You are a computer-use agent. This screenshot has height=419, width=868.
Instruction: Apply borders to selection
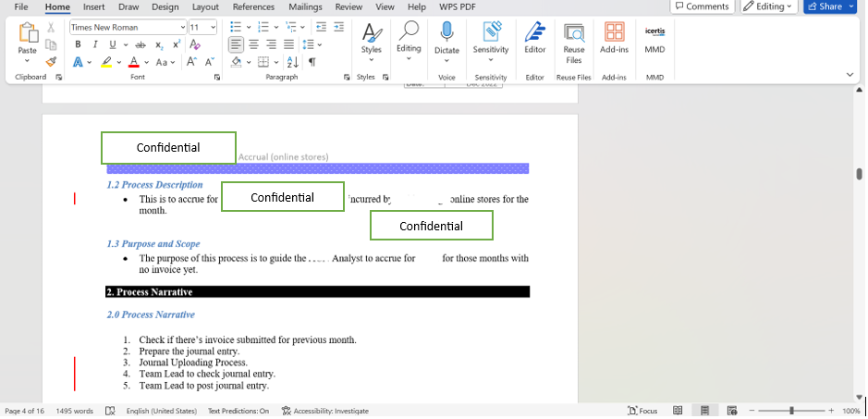pyautogui.click(x=263, y=62)
